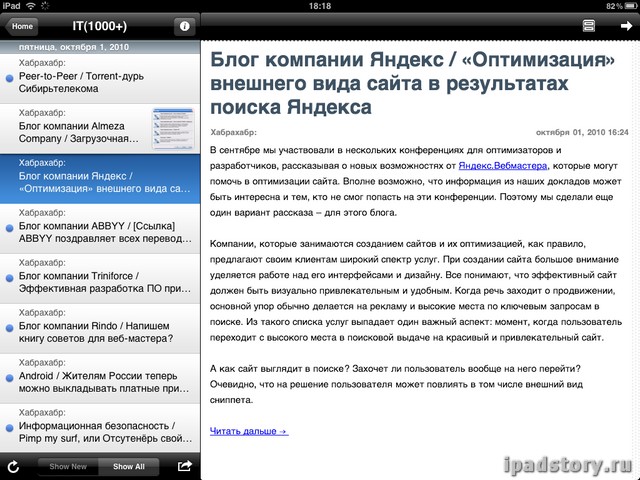Open the Android / Жителям России article
The height and width of the screenshot is (480, 640).
point(100,379)
